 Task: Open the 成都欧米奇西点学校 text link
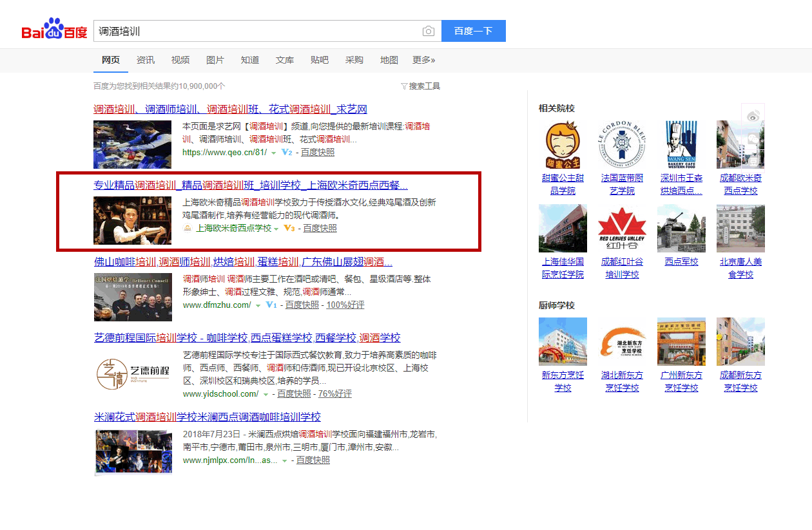point(740,185)
